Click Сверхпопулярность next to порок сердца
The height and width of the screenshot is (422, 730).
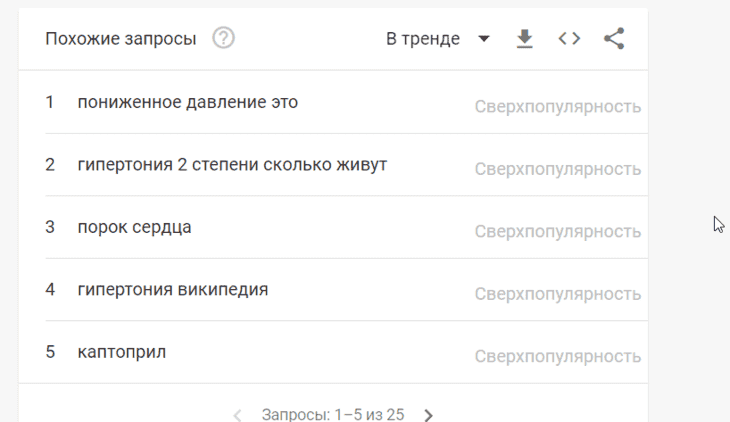(x=558, y=231)
